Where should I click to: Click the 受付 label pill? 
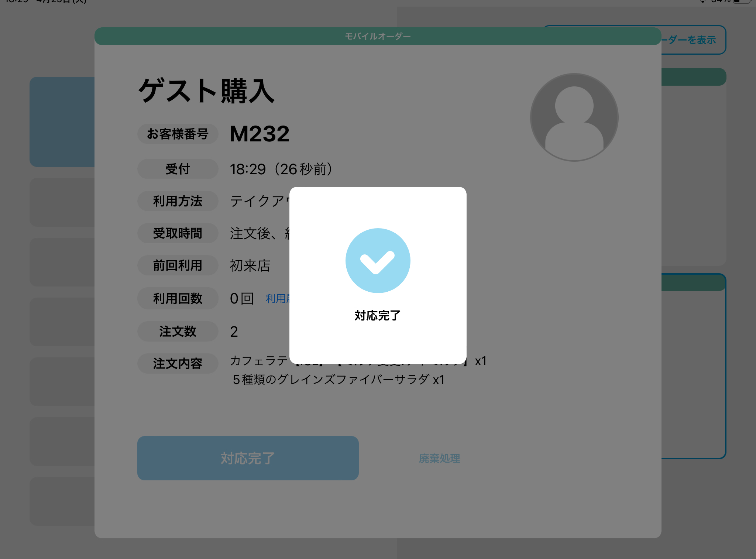(x=178, y=169)
